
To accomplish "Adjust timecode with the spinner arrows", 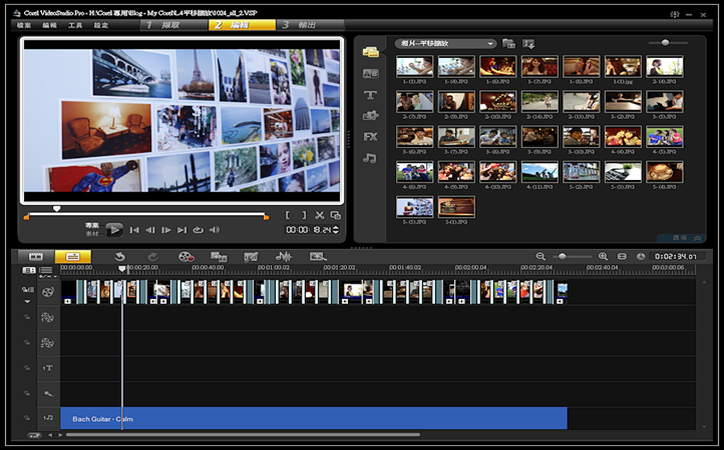I will click(336, 229).
